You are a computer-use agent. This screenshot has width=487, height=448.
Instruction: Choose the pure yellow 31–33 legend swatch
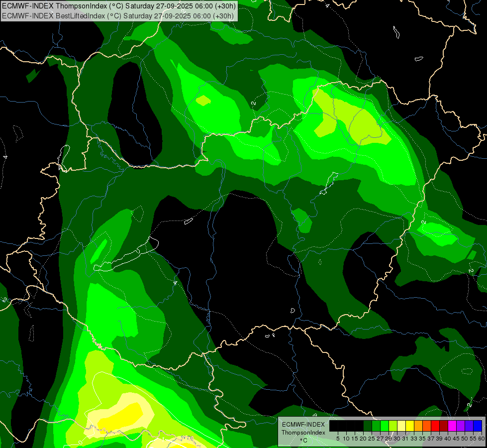[x=410, y=426]
